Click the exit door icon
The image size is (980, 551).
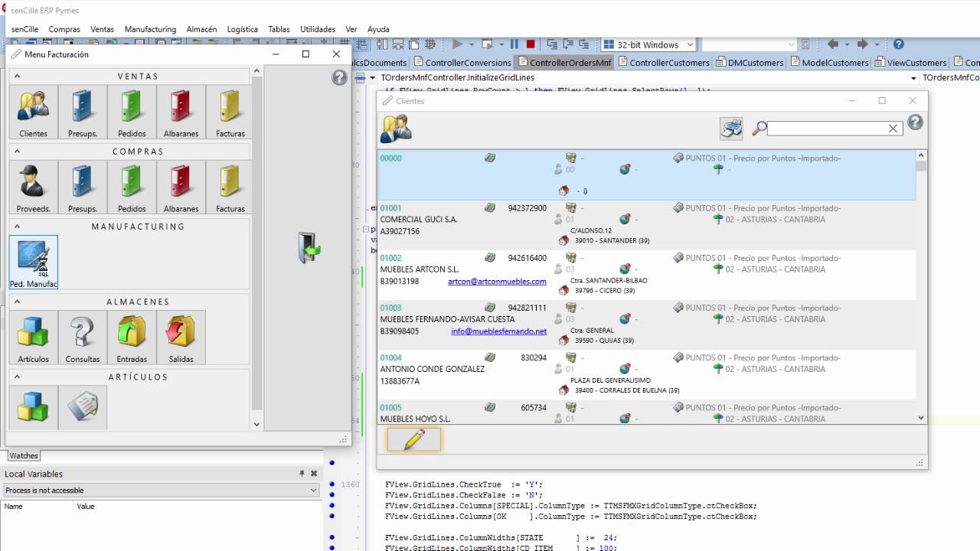[309, 249]
